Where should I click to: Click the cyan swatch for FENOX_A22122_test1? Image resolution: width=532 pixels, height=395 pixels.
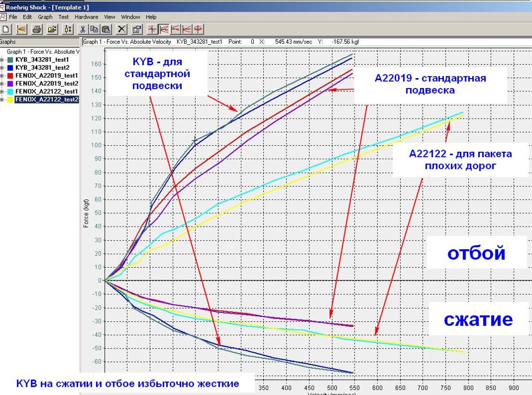10,91
